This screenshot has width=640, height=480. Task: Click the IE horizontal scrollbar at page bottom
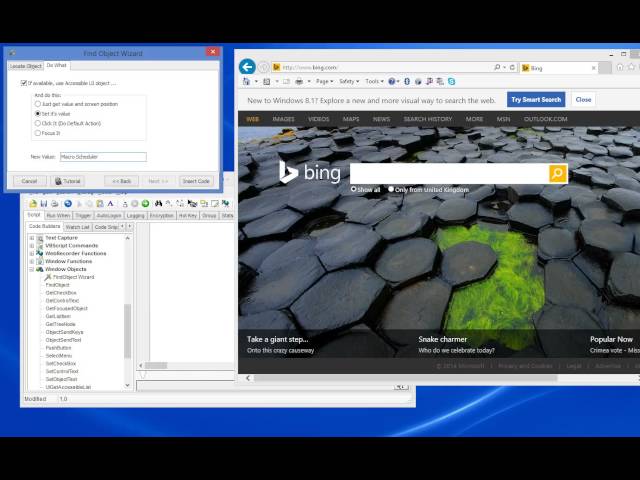[x=406, y=378]
